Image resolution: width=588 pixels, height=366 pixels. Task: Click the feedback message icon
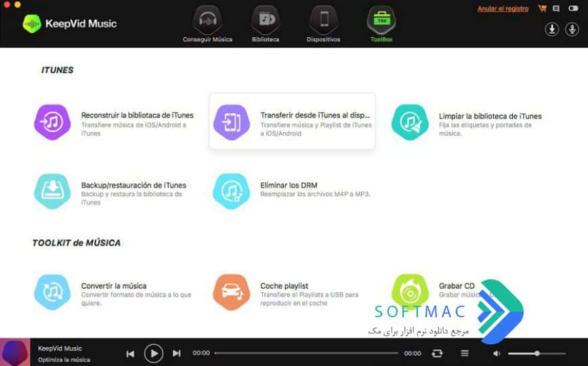pyautogui.click(x=556, y=8)
